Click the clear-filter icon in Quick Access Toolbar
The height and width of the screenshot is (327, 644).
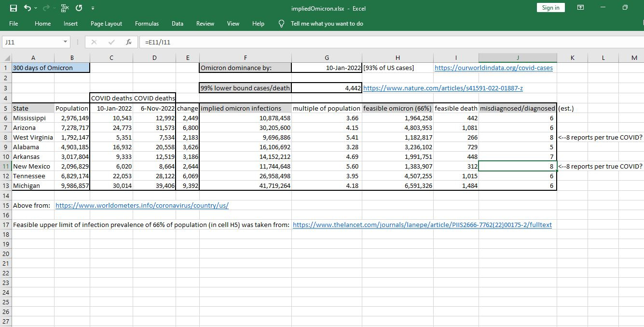click(64, 8)
